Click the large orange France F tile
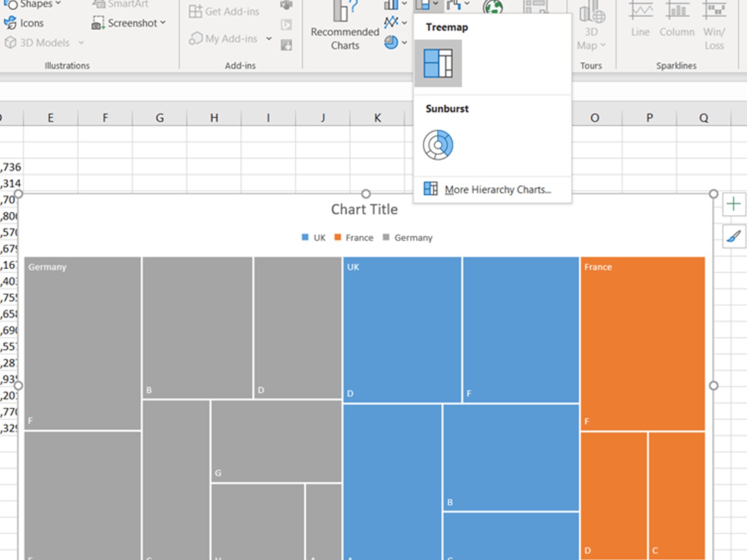Screen dimensions: 747x560 [x=642, y=343]
